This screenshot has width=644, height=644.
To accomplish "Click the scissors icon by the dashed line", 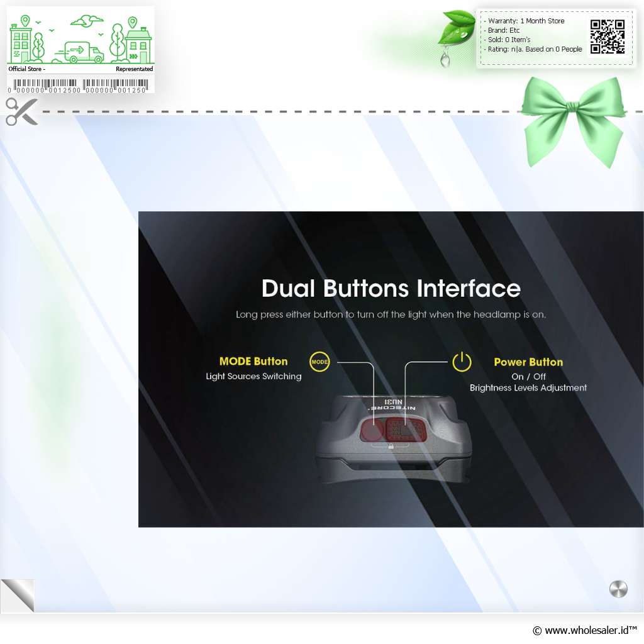I will (x=22, y=112).
